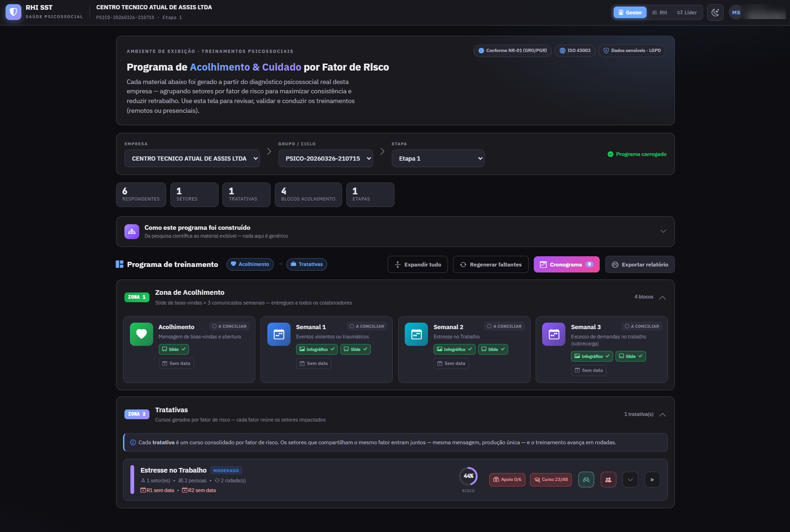Image resolution: width=790 pixels, height=532 pixels.
Task: Click Slide chip on Semanal 3 card
Action: [631, 356]
